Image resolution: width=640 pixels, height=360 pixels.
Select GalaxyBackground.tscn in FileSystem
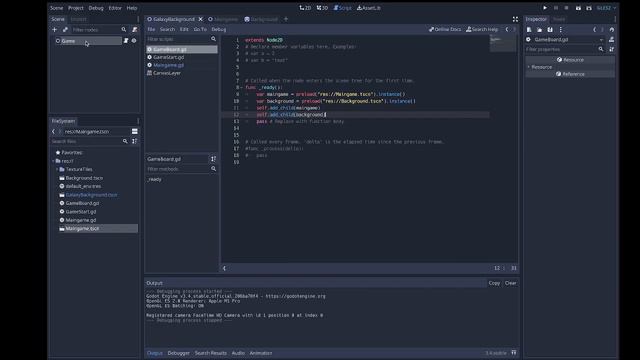click(91, 195)
